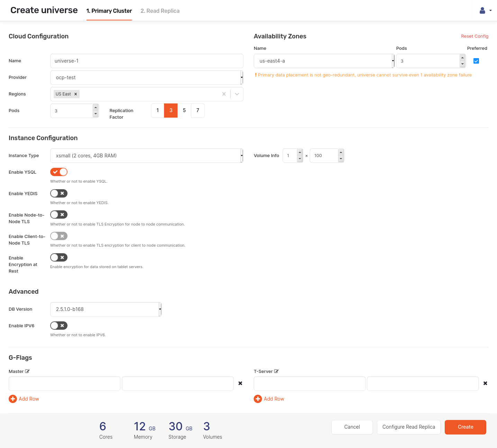Delete the Master G-Flag row

(240, 383)
